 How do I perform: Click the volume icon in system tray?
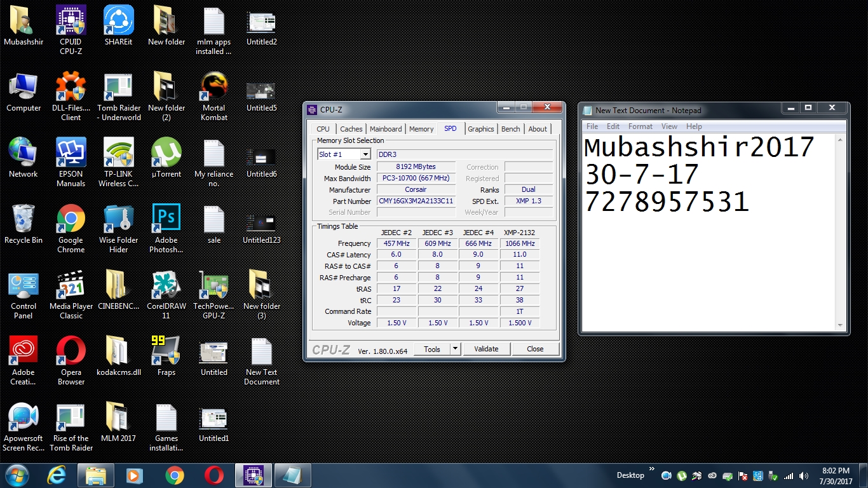[804, 475]
